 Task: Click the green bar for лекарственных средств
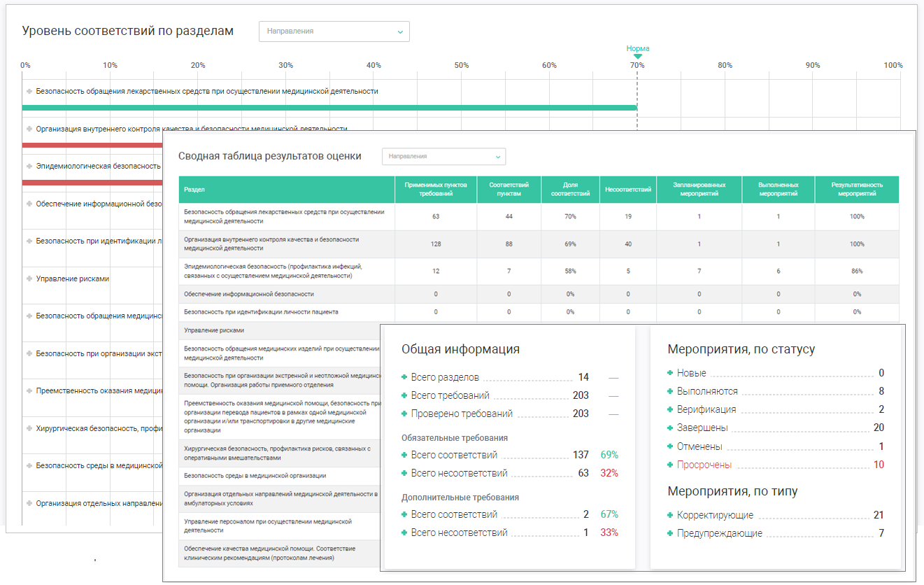click(x=329, y=108)
